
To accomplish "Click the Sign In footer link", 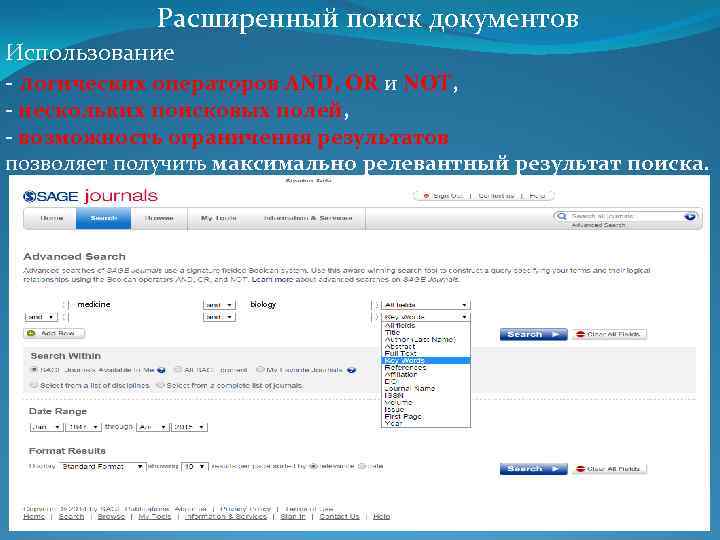I will [x=292, y=517].
